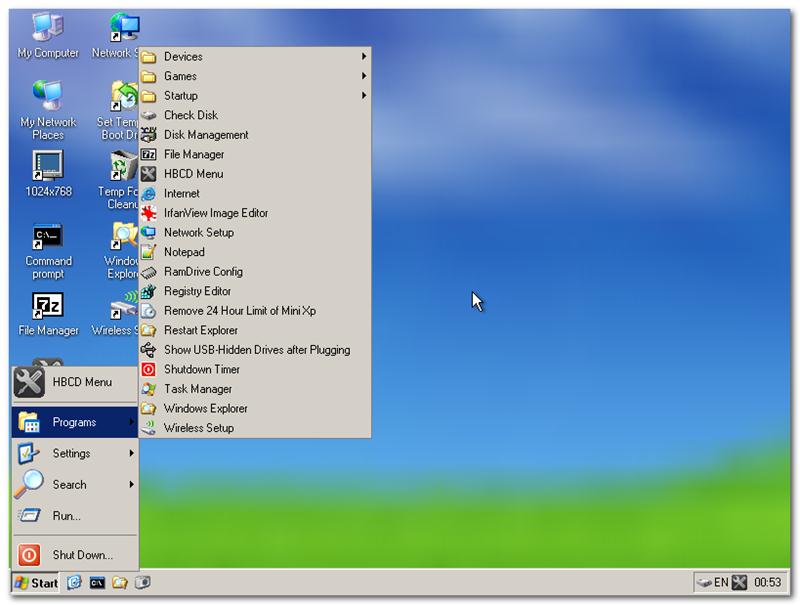This screenshot has width=800, height=605.
Task: Click the HBCD Menu tray icon
Action: tap(740, 582)
